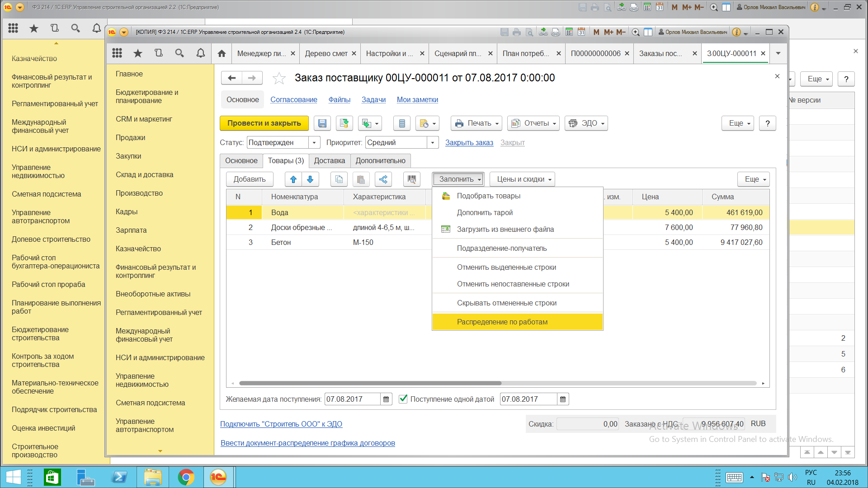Click help question mark button in order form
Viewport: 868px width, 488px height.
[x=767, y=123]
